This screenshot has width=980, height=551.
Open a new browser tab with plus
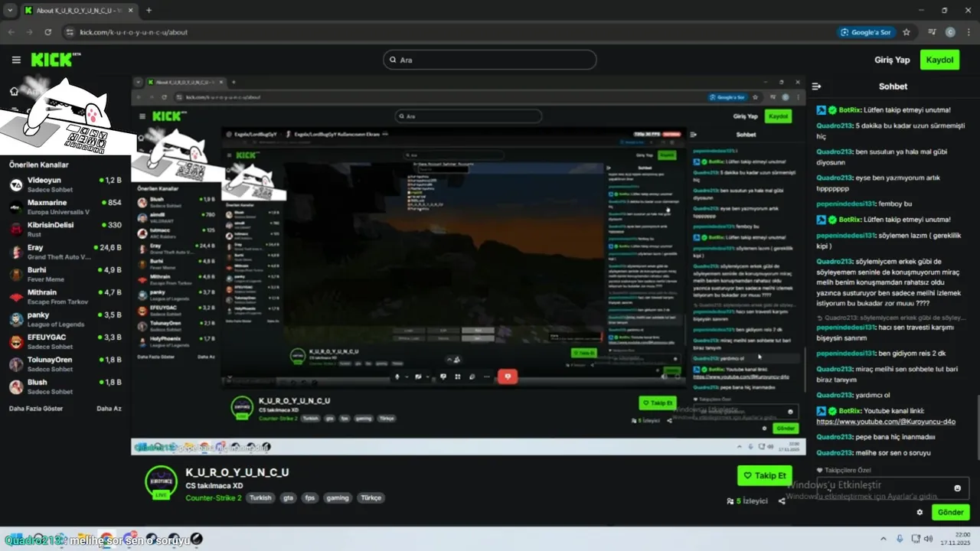(149, 11)
